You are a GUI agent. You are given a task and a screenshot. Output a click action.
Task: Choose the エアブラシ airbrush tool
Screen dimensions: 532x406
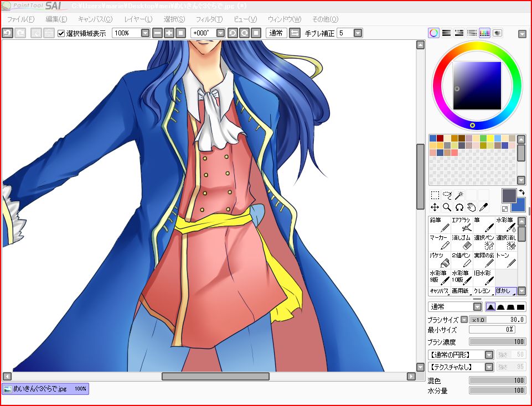point(462,225)
